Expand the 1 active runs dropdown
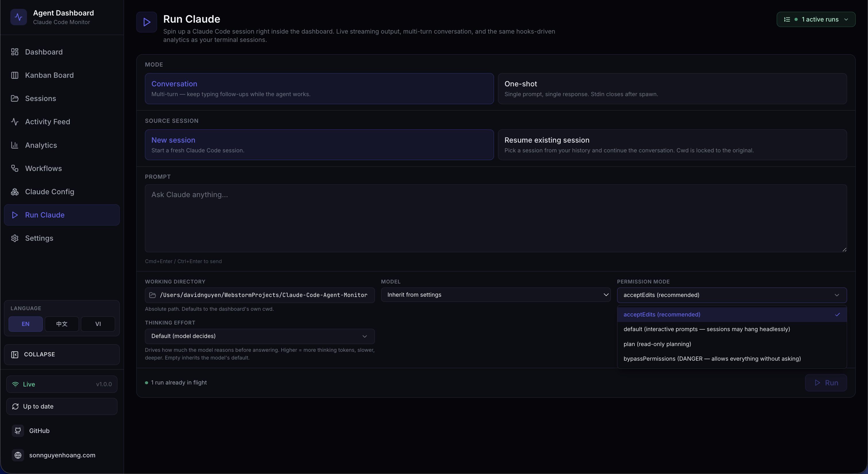 tap(816, 20)
